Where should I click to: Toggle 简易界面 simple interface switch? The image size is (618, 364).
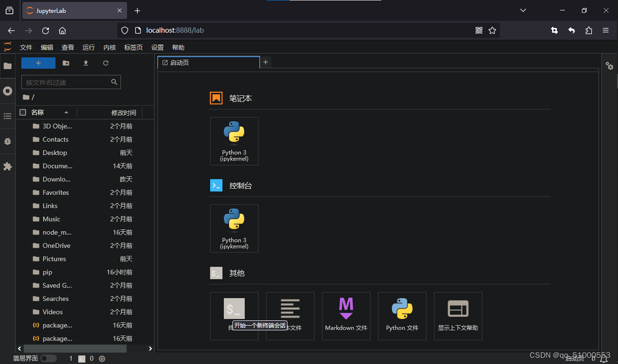pos(48,359)
